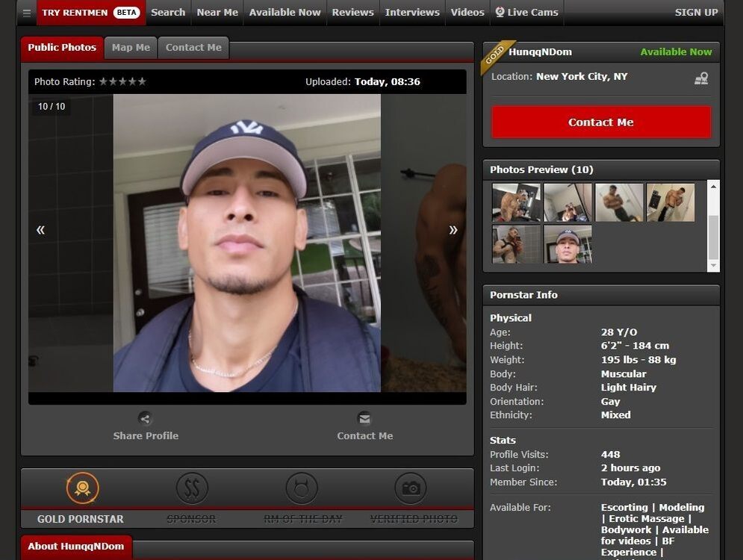Click the Gold Pornstar badge icon
This screenshot has width=743, height=560.
82,488
